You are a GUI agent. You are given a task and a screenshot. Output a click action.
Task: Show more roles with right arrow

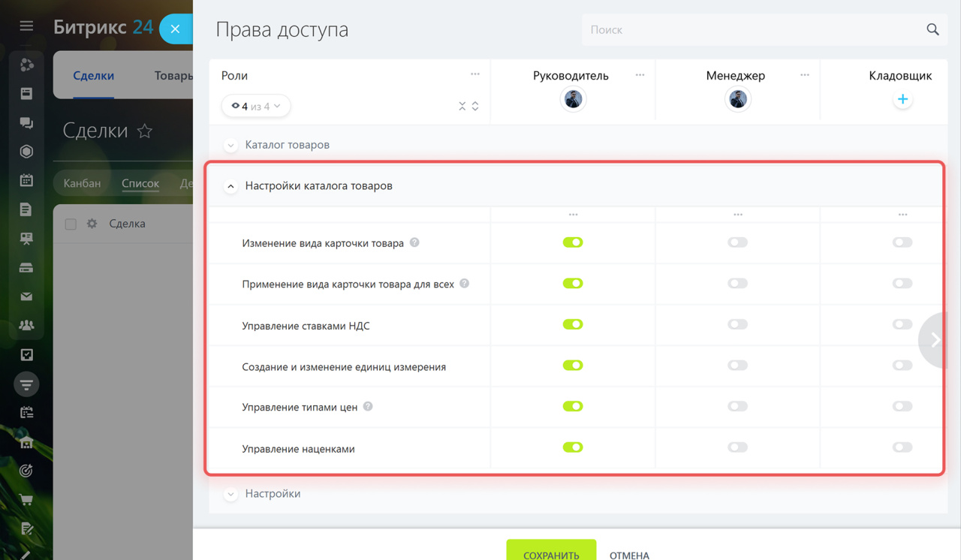coord(934,340)
